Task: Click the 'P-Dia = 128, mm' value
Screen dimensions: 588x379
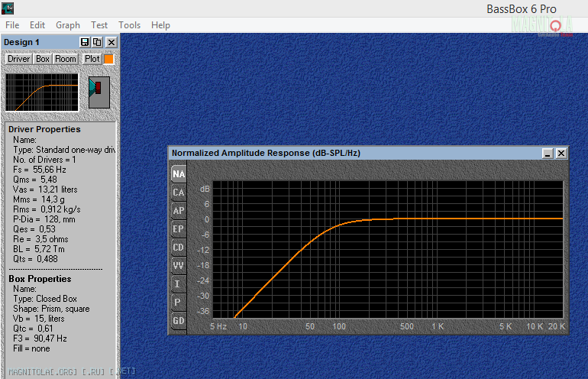Action: 44,219
